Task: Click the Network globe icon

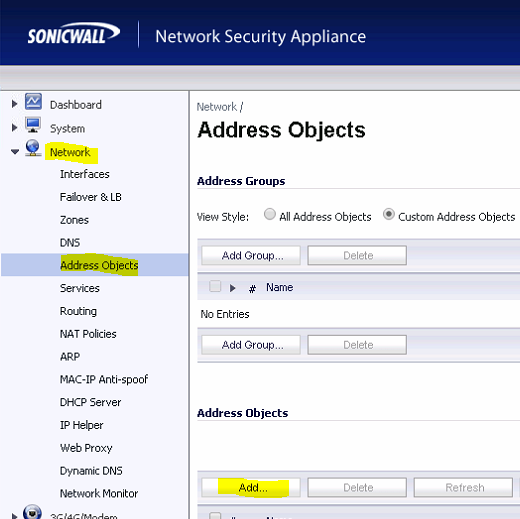Action: click(33, 148)
